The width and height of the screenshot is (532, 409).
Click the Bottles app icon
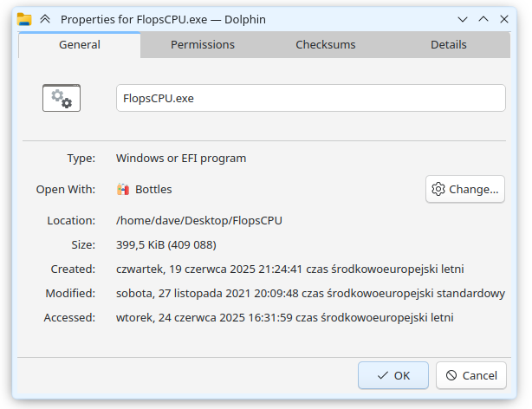[123, 189]
